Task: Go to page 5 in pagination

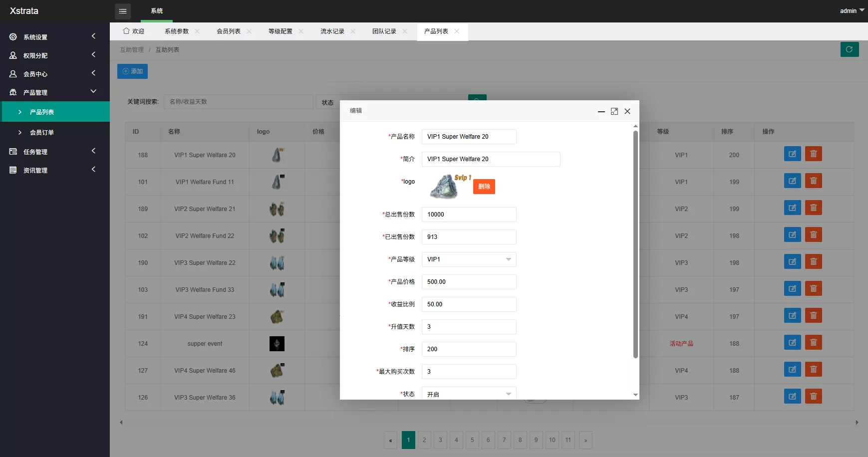Action: (472, 440)
